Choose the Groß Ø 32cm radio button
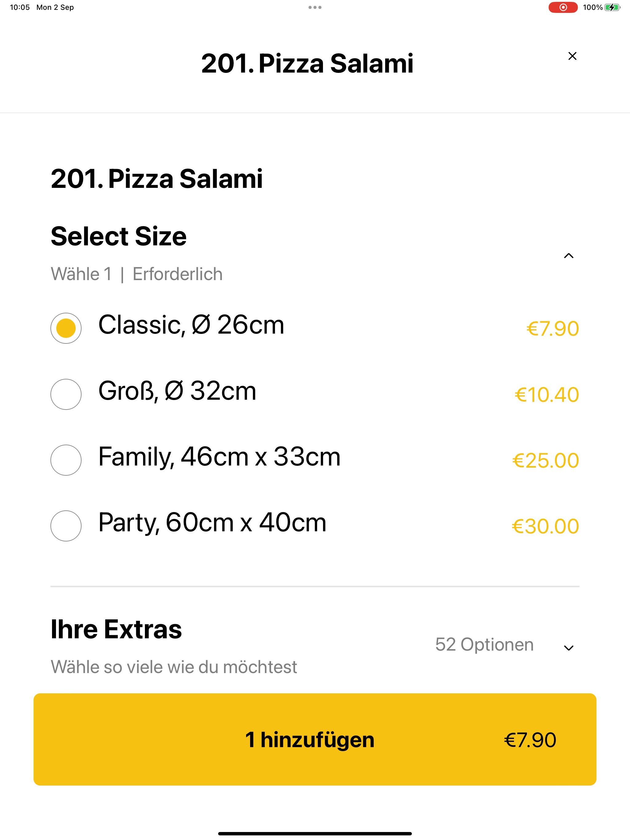This screenshot has height=840, width=630. (66, 394)
